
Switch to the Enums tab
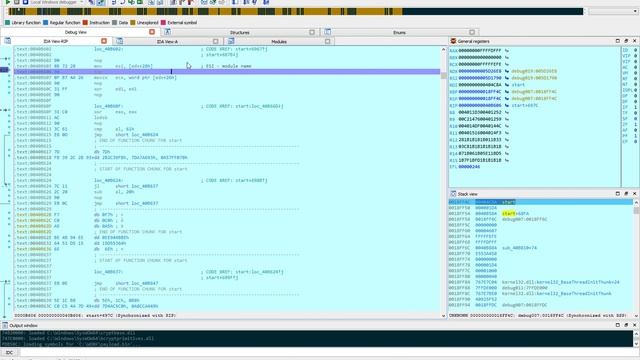pos(399,32)
